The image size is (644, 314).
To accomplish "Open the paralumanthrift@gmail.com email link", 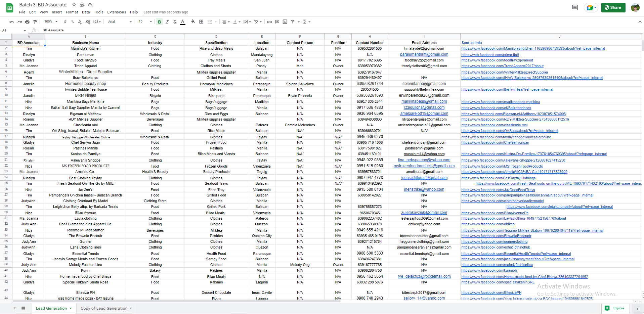I will click(x=424, y=54).
